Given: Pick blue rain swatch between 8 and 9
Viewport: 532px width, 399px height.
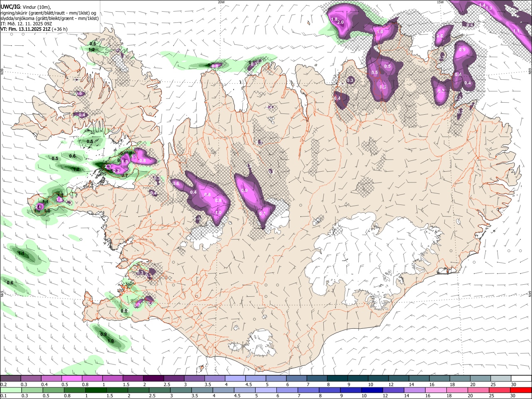Looking at the screenshot, I should (x=330, y=390).
